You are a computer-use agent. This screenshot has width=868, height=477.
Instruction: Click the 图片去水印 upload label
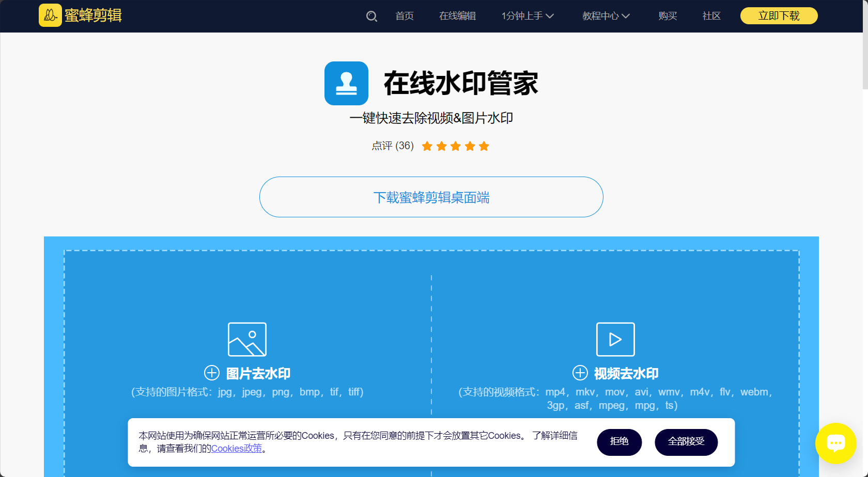point(258,373)
